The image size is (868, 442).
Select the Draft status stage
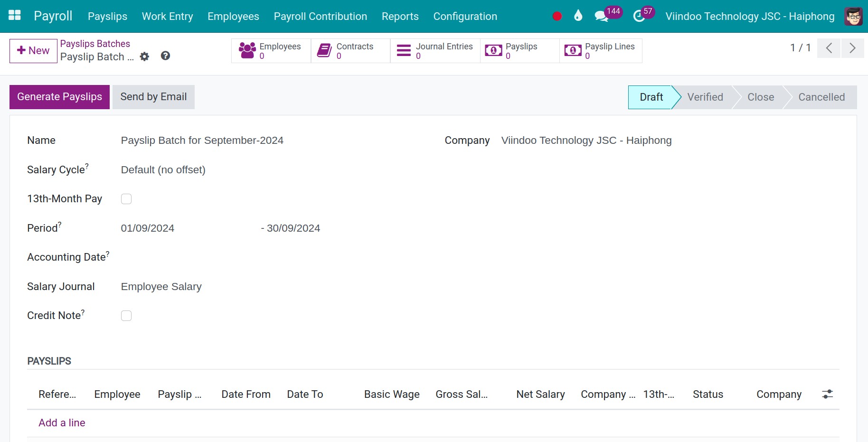tap(651, 97)
